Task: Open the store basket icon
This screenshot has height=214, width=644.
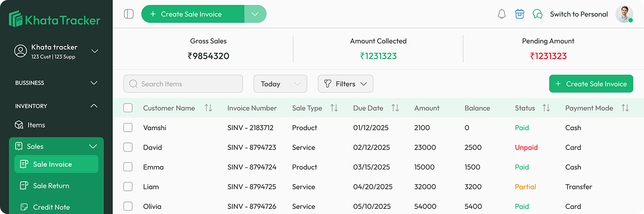Action: point(520,14)
